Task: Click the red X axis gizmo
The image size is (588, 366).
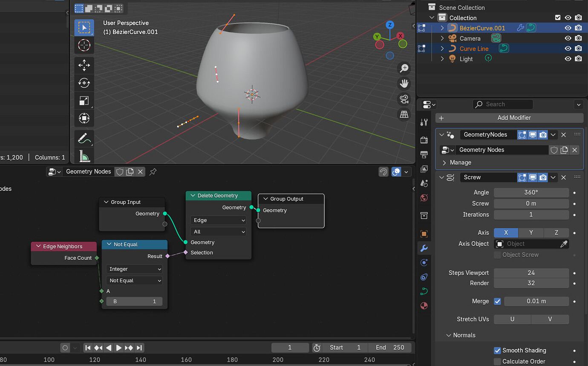Action: (x=400, y=36)
